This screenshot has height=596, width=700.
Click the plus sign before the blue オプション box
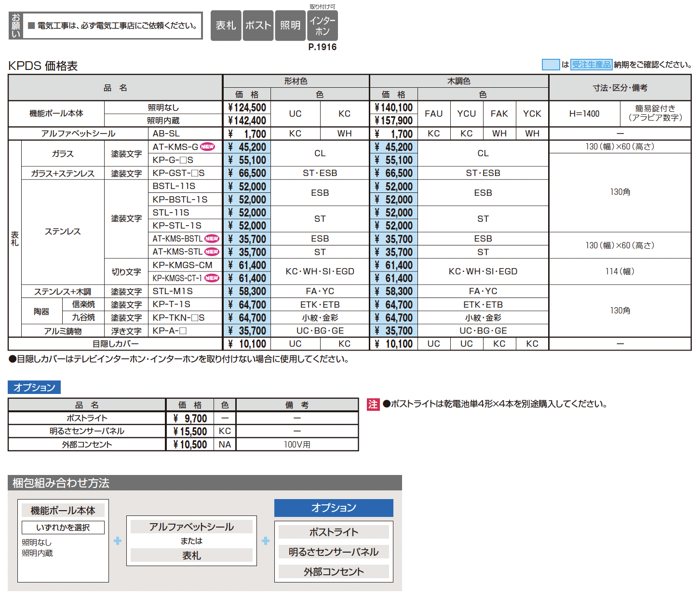tap(266, 541)
